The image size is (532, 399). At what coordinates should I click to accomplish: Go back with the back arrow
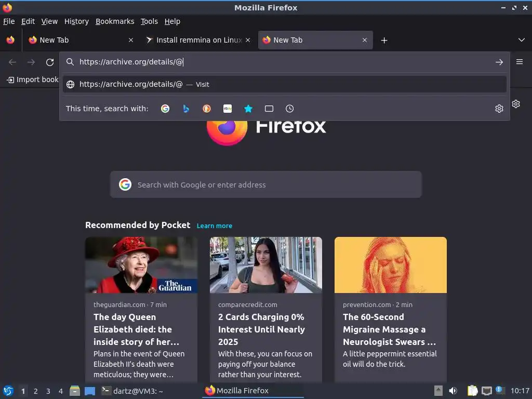coord(12,62)
